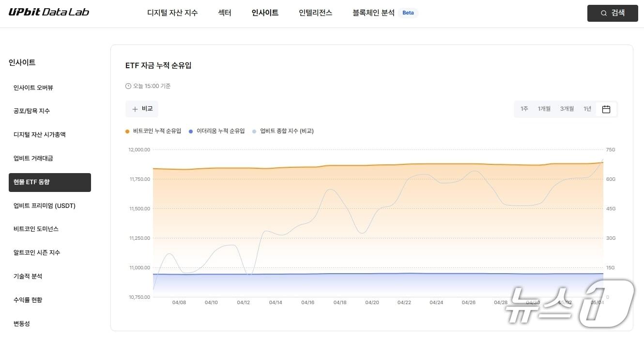Select the 1주 time range

coord(524,109)
